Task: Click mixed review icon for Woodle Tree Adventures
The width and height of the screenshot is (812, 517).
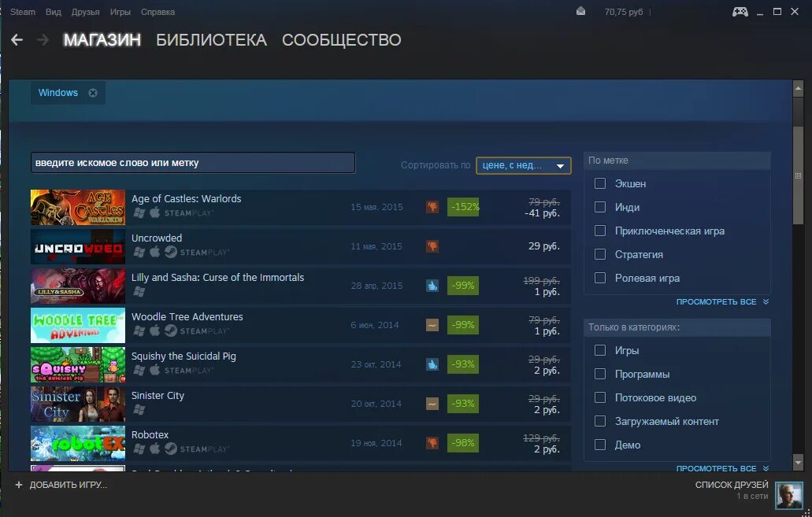Action: (432, 325)
